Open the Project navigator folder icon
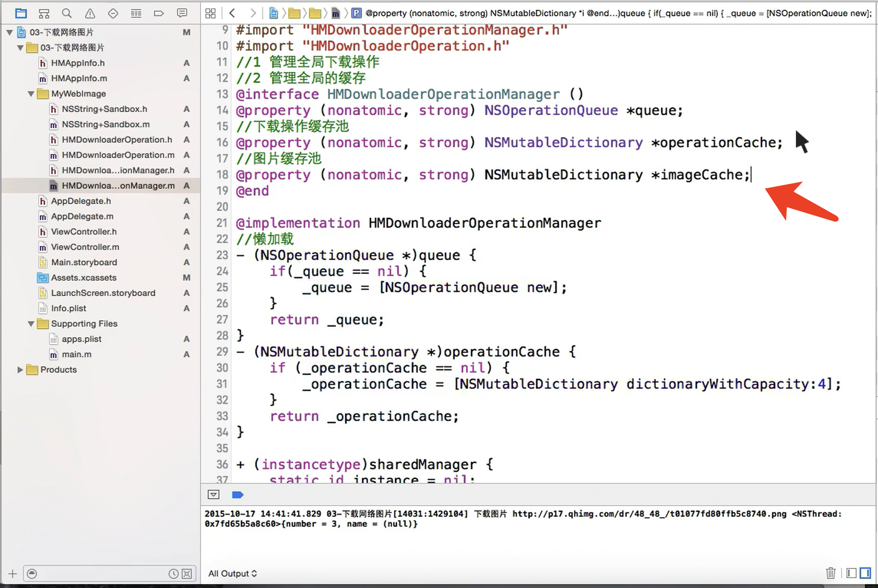 point(21,14)
